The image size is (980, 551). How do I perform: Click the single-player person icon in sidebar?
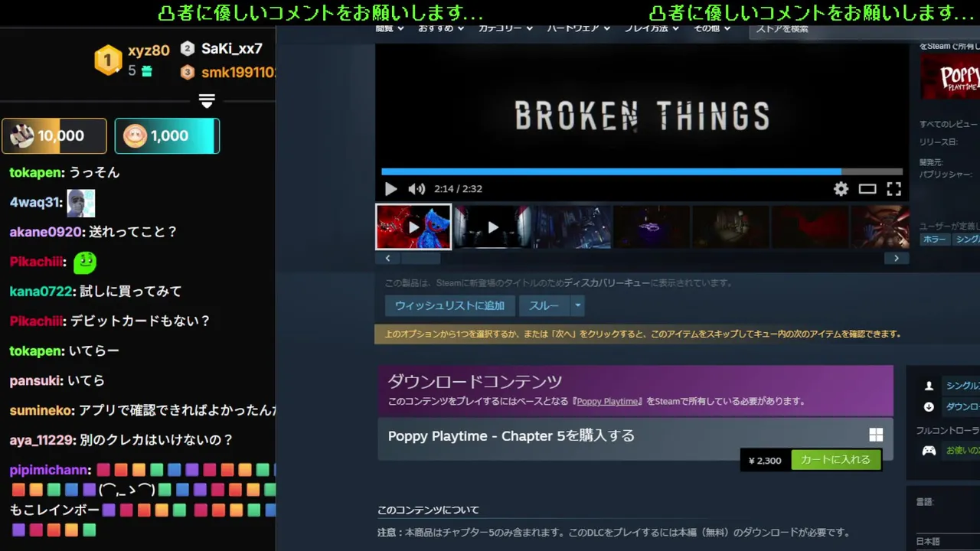pyautogui.click(x=929, y=386)
